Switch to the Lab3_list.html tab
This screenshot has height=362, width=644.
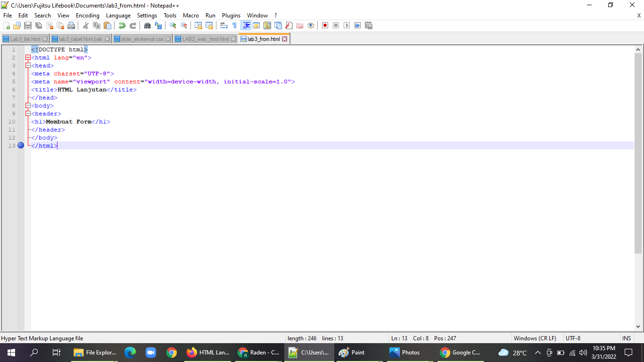click(25, 39)
